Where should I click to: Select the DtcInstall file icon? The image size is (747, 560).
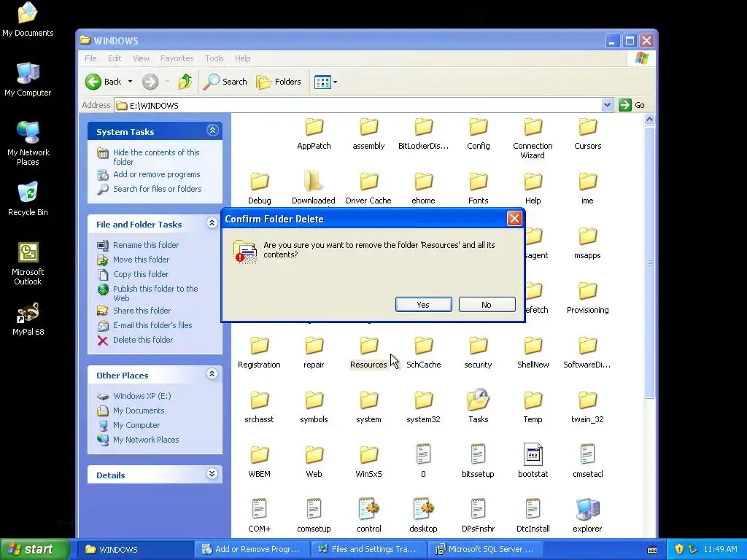533,509
